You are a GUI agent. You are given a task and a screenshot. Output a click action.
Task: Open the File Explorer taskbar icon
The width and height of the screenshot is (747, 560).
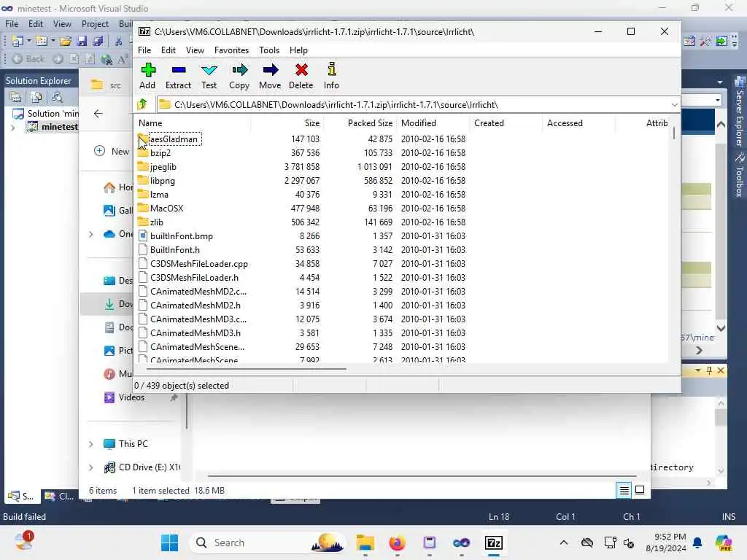pyautogui.click(x=365, y=542)
